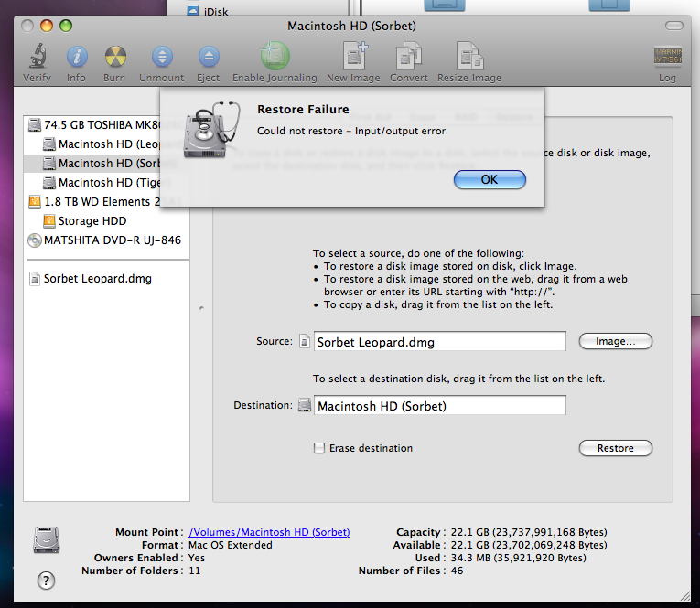The width and height of the screenshot is (700, 608).
Task: Select MATSHITA DVD-R UJ-846 drive
Action: [104, 240]
